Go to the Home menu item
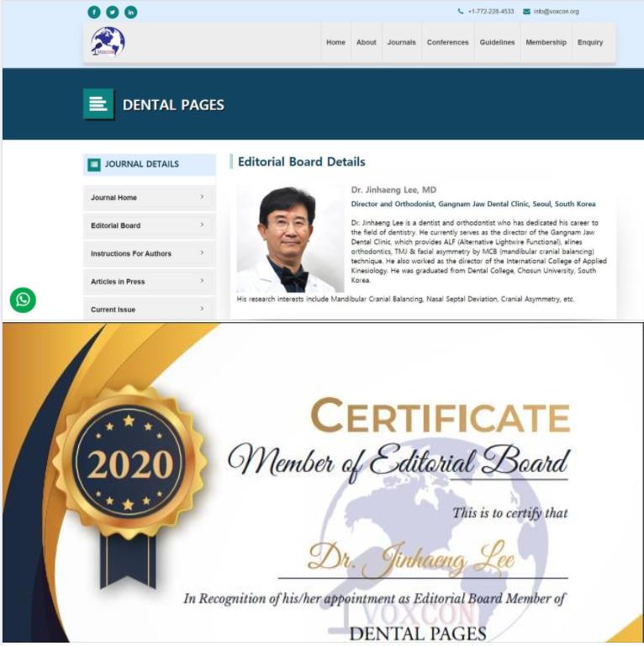This screenshot has width=644, height=646. click(335, 42)
